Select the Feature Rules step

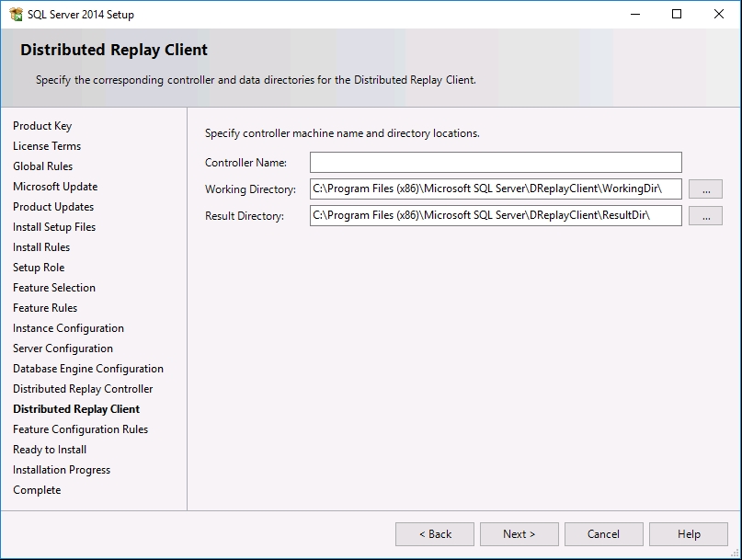pos(45,308)
